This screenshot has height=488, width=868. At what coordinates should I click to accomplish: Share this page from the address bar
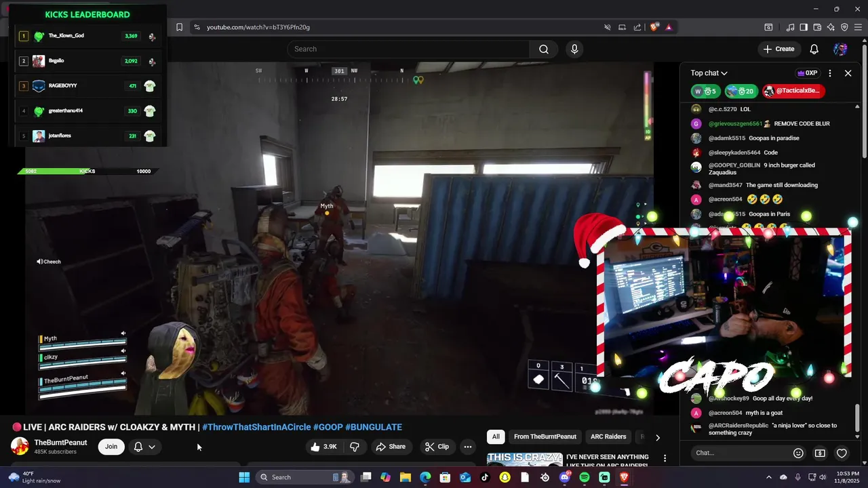point(637,27)
